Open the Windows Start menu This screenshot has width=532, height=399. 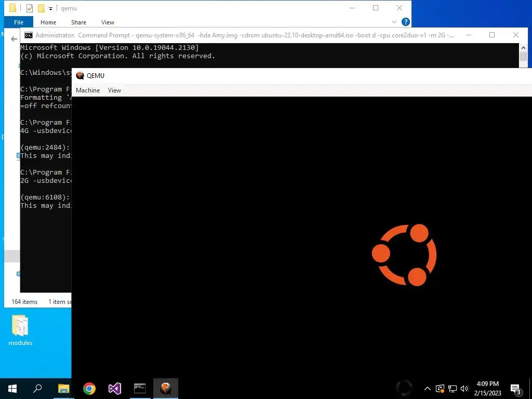(12, 389)
